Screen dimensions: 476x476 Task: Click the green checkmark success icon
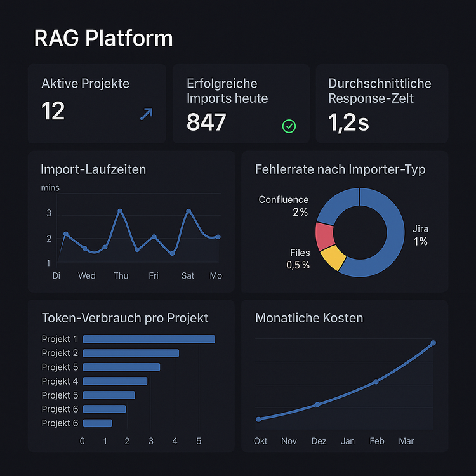pyautogui.click(x=289, y=126)
